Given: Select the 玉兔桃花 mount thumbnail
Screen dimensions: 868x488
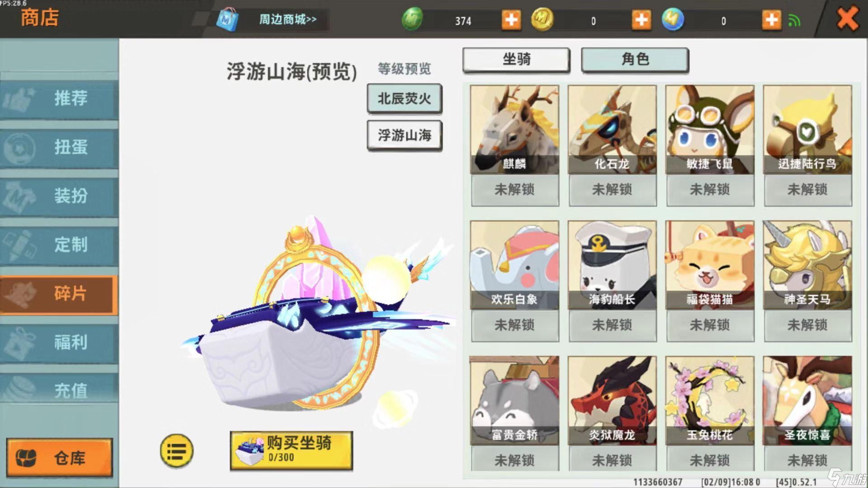Looking at the screenshot, I should coord(710,400).
